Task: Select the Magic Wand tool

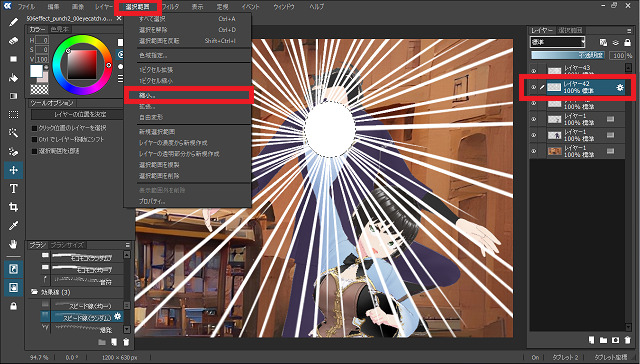Action: (x=13, y=133)
